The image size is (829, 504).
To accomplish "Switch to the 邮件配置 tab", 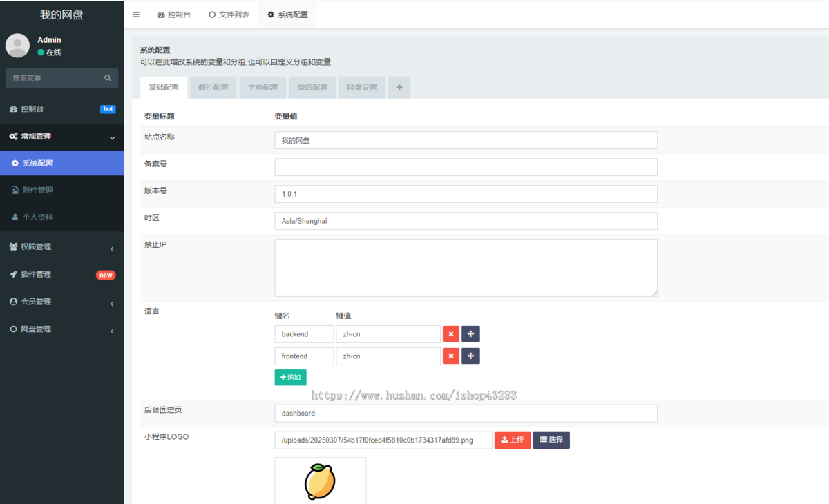I will click(x=213, y=88).
